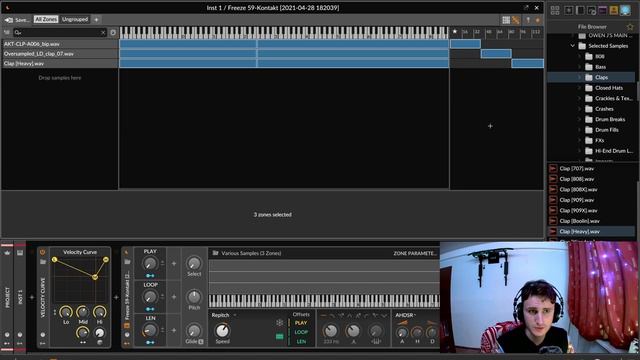This screenshot has width=640, height=360.
Task: Click the grid view icon in zone toolbar
Action: (x=506, y=20)
